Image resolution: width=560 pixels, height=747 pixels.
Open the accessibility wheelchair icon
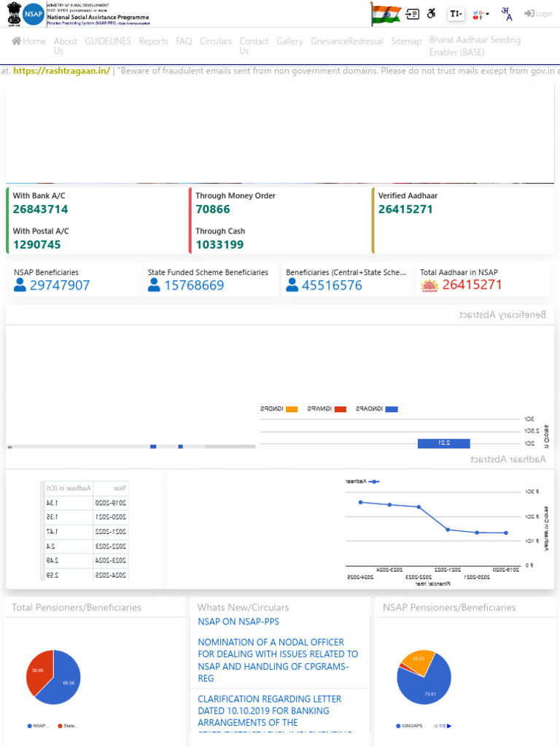point(432,13)
